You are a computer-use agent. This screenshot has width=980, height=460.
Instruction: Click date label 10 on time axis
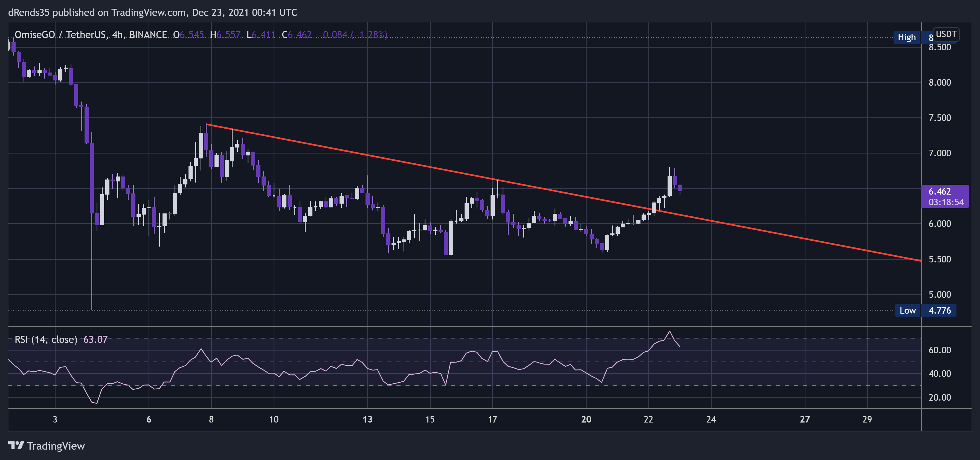pos(274,419)
